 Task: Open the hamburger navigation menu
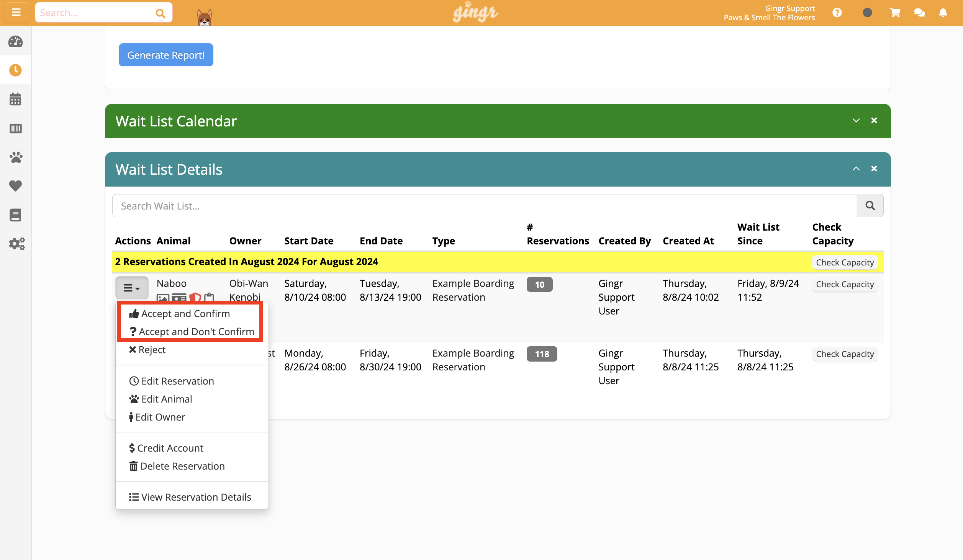click(x=16, y=12)
